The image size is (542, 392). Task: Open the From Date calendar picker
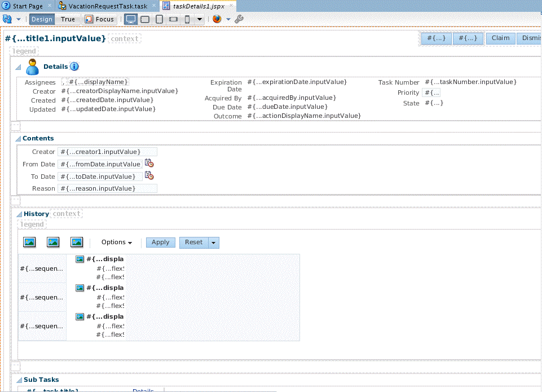[149, 163]
